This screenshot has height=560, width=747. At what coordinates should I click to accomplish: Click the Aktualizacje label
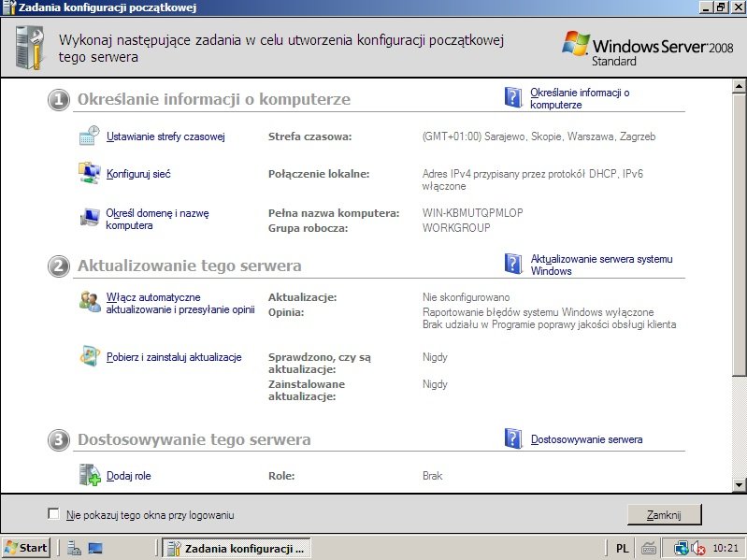[x=303, y=297]
